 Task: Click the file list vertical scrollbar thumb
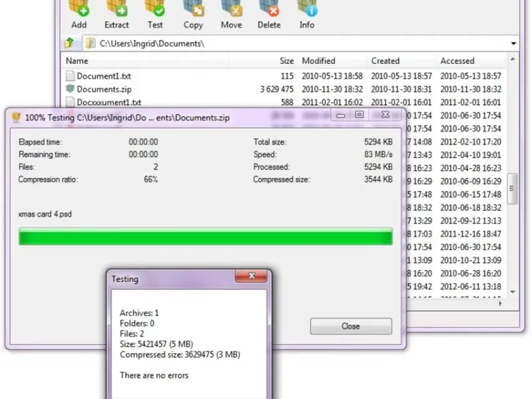click(x=512, y=189)
